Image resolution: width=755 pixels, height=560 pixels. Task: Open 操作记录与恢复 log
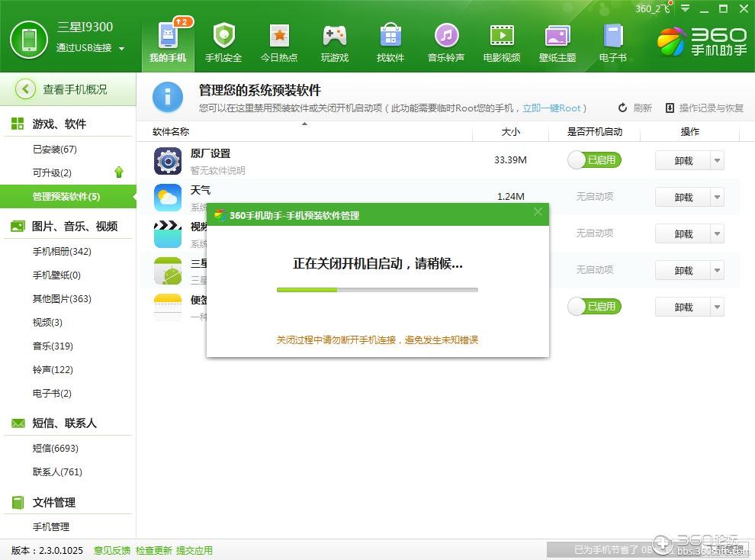point(705,108)
